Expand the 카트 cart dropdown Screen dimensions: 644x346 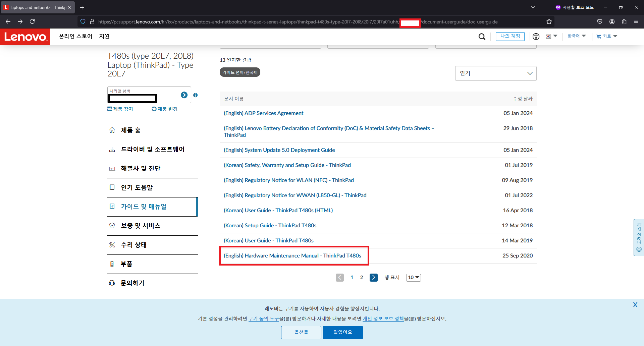tap(607, 36)
